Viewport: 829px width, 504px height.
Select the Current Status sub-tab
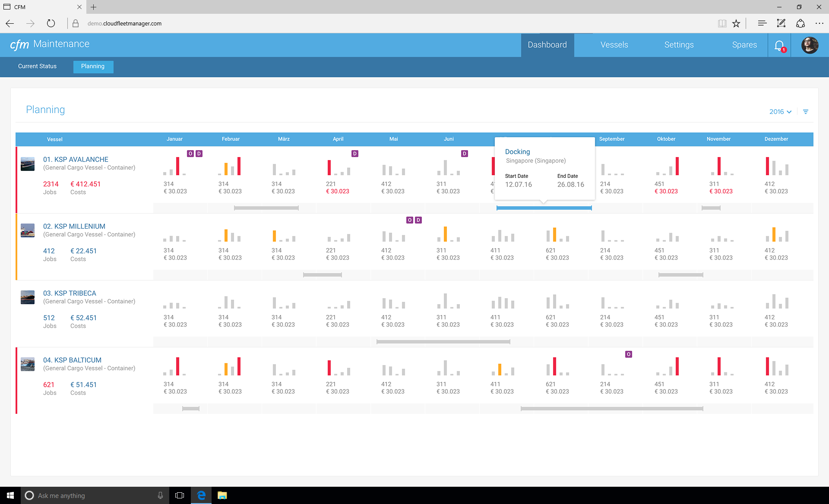click(x=37, y=66)
